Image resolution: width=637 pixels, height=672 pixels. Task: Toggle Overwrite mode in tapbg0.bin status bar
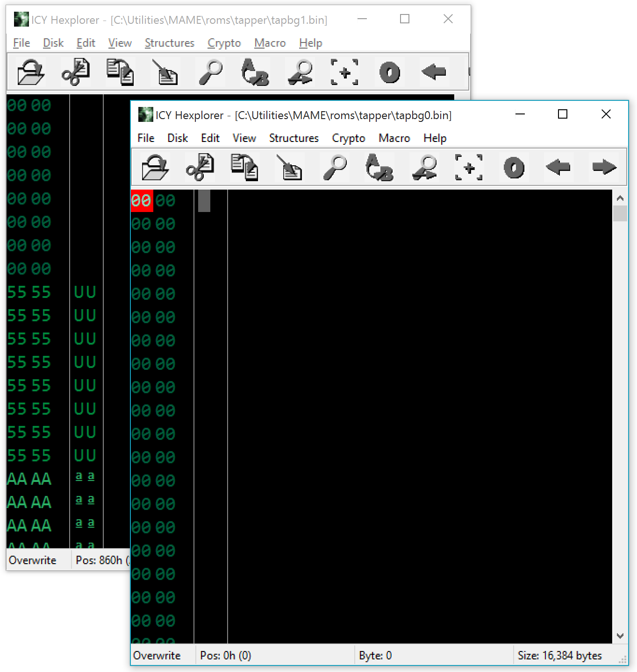[157, 655]
